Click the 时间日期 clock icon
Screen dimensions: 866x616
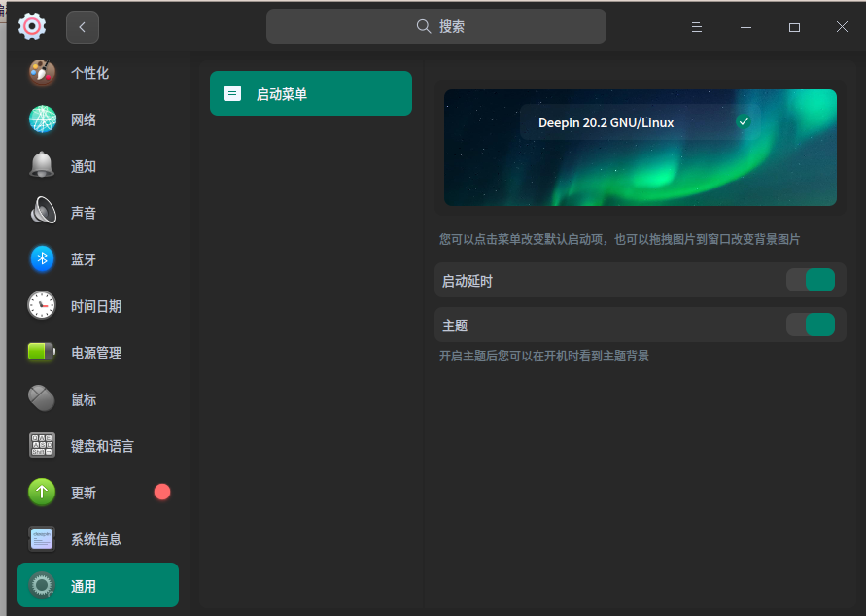[42, 305]
